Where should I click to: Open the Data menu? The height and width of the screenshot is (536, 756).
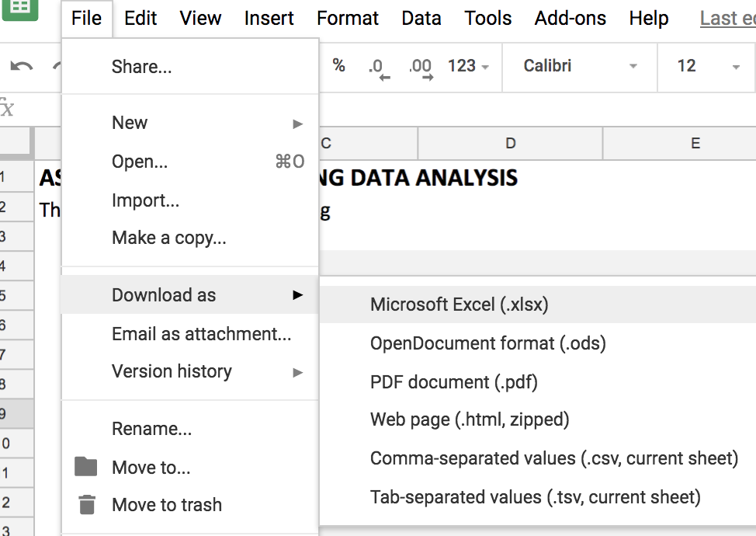click(x=421, y=19)
